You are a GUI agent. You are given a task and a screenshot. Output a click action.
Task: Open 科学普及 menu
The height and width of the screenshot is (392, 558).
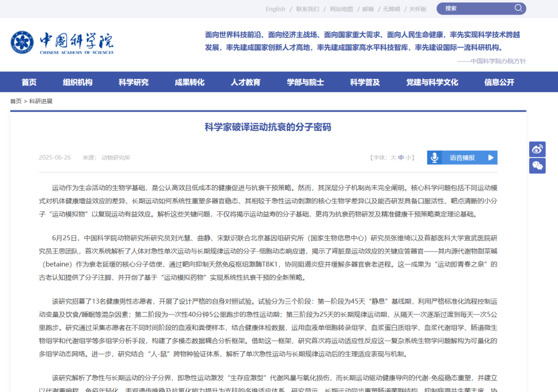365,82
